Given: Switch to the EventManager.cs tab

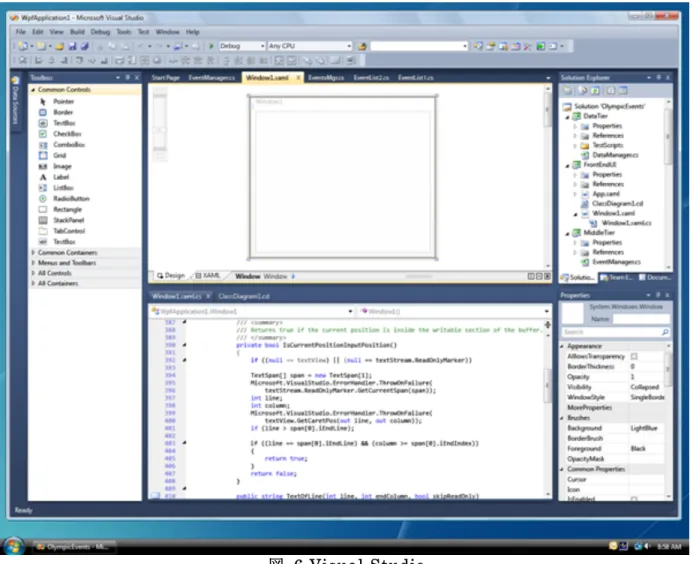Looking at the screenshot, I should [x=212, y=78].
